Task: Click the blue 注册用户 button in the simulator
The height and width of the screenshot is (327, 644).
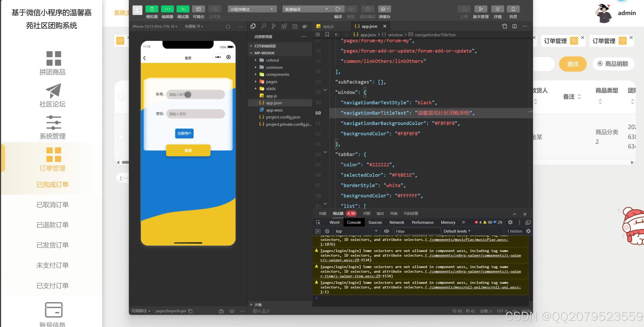Action: coord(184,133)
